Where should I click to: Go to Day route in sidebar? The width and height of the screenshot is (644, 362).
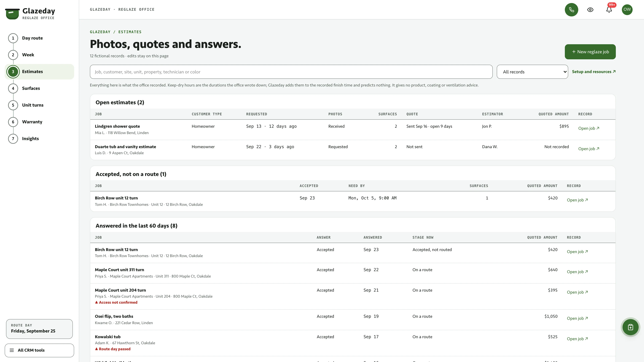(40, 38)
